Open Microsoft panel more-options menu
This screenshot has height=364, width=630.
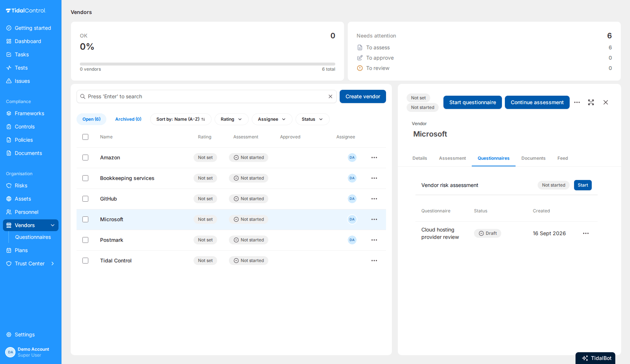coord(577,102)
